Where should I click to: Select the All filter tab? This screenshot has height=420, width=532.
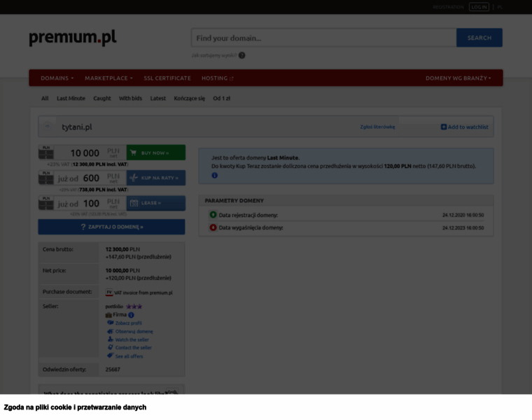click(x=45, y=99)
